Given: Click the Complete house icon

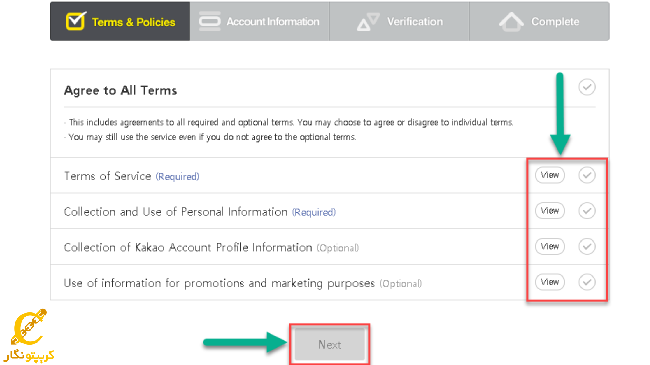Looking at the screenshot, I should pyautogui.click(x=511, y=22).
